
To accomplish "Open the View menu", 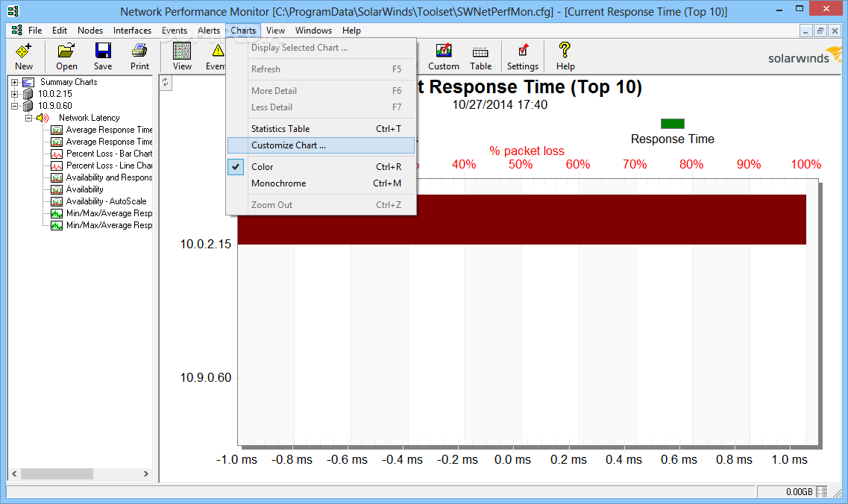I will [x=275, y=31].
